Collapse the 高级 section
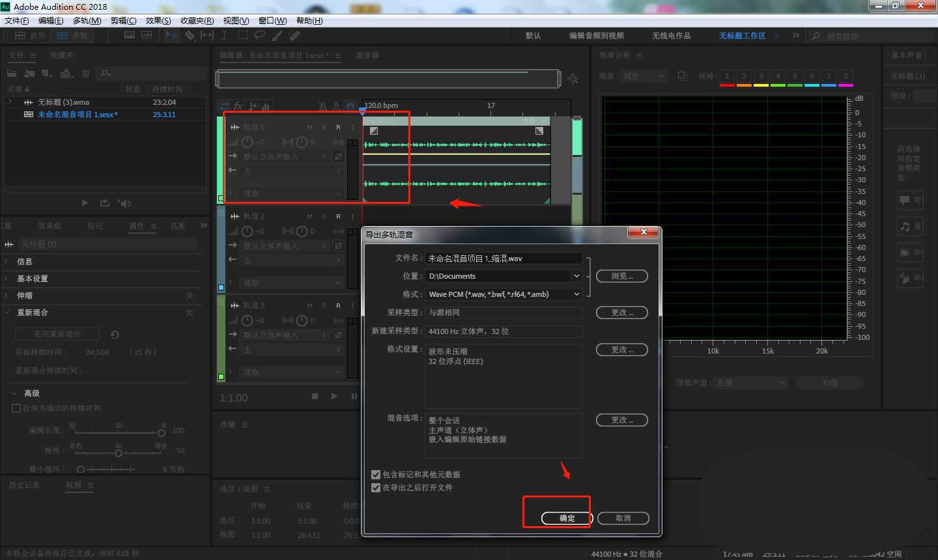Screen dimensions: 938x560 (x=14, y=393)
